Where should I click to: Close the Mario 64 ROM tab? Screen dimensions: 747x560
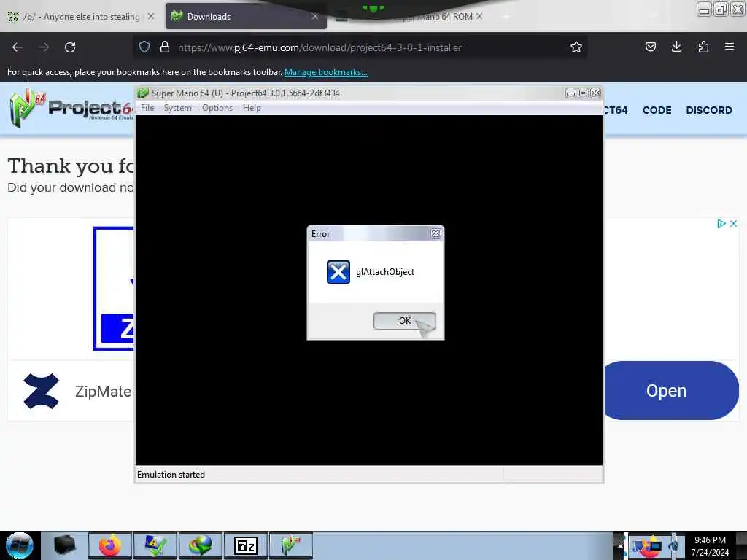479,16
